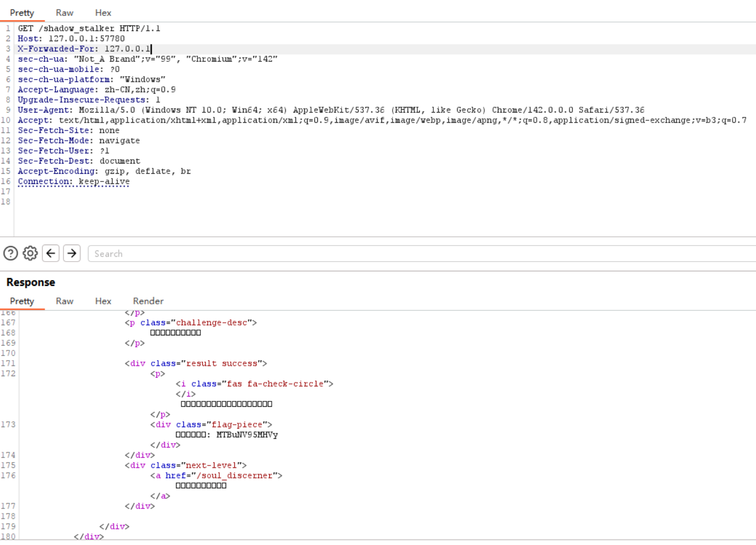
Task: Open search settings gear icon
Action: tap(30, 253)
